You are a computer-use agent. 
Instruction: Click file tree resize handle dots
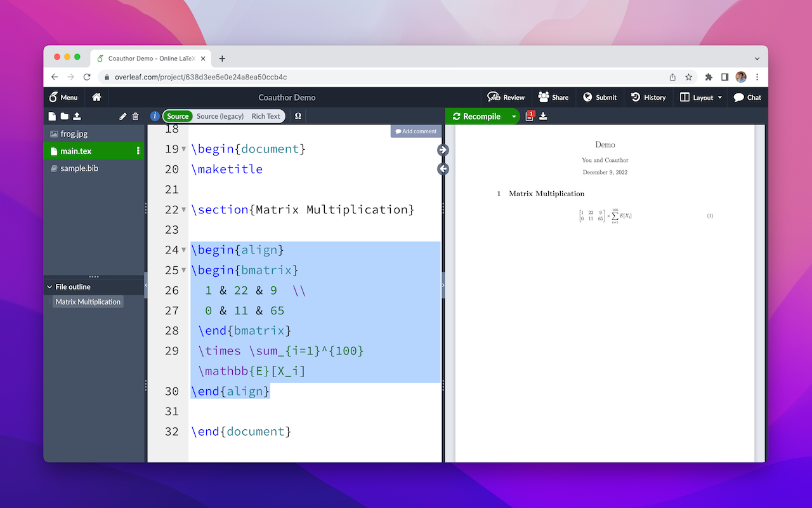pyautogui.click(x=94, y=277)
